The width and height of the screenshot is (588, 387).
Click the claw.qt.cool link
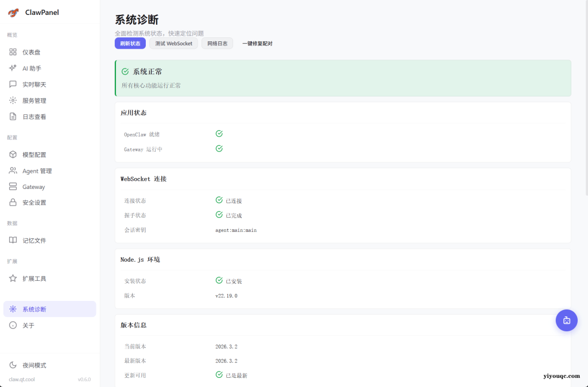point(23,379)
